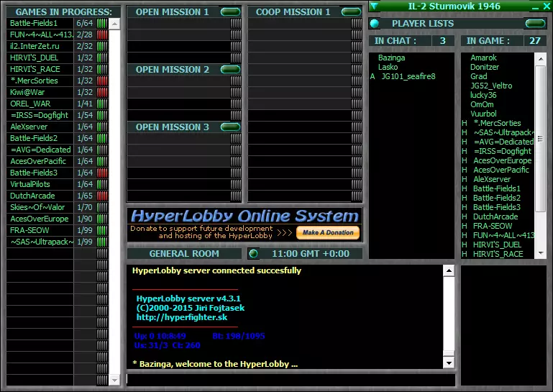Select JG101_seafire8 in the chat list

tap(408, 76)
